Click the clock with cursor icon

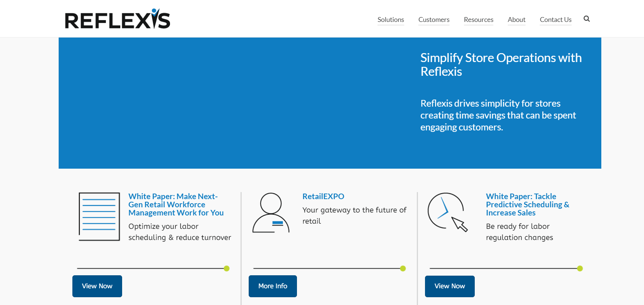tap(447, 212)
